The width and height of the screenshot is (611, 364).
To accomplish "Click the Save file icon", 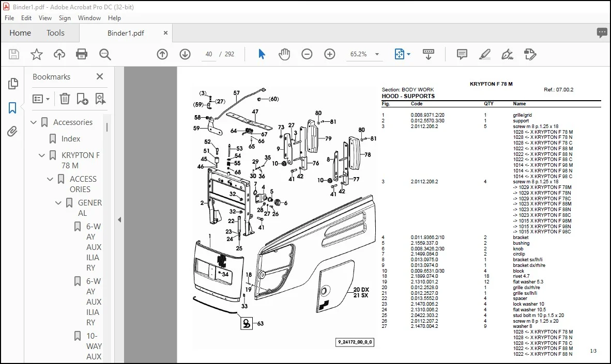I will click(x=14, y=54).
